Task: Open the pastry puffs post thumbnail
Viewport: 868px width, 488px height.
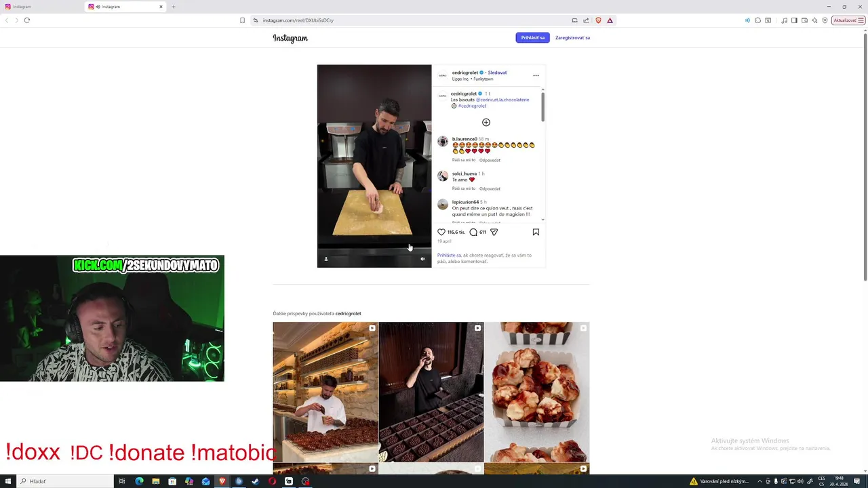Action: click(537, 392)
